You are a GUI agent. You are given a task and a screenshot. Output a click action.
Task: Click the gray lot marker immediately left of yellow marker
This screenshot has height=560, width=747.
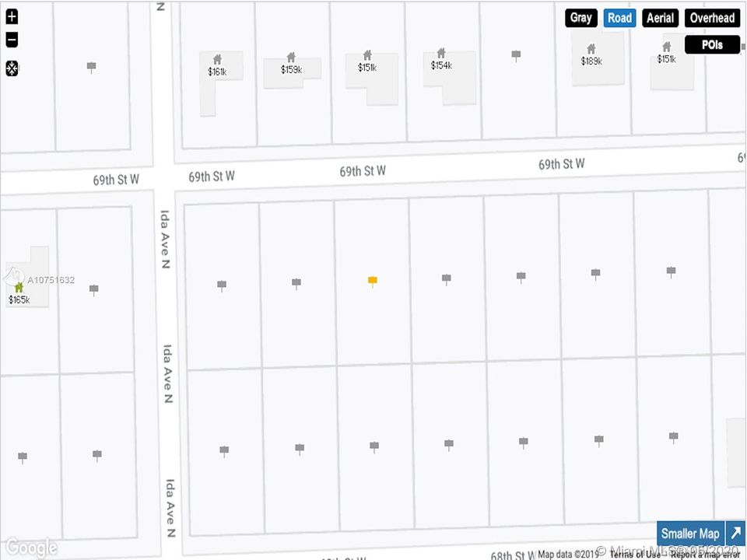pyautogui.click(x=296, y=284)
